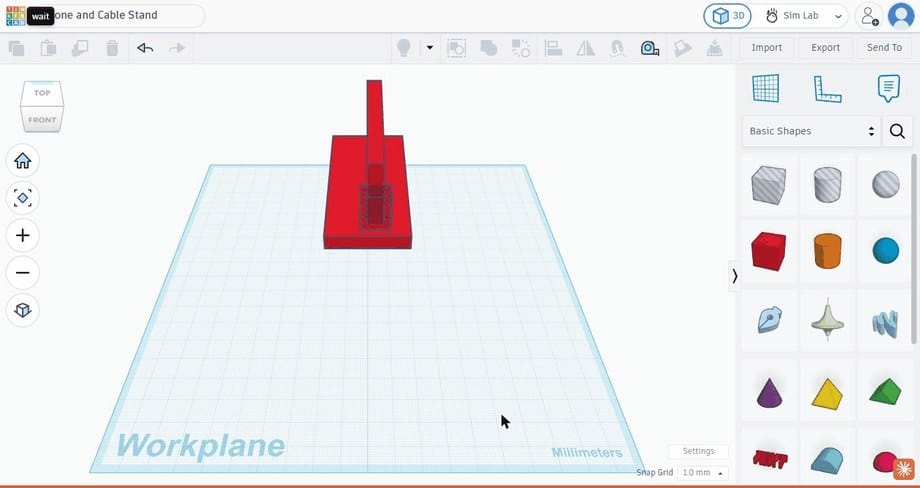Click the Delete trash icon

[x=112, y=48]
